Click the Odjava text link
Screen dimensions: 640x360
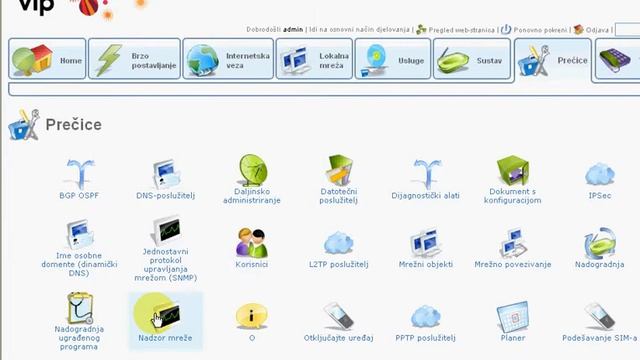(597, 30)
